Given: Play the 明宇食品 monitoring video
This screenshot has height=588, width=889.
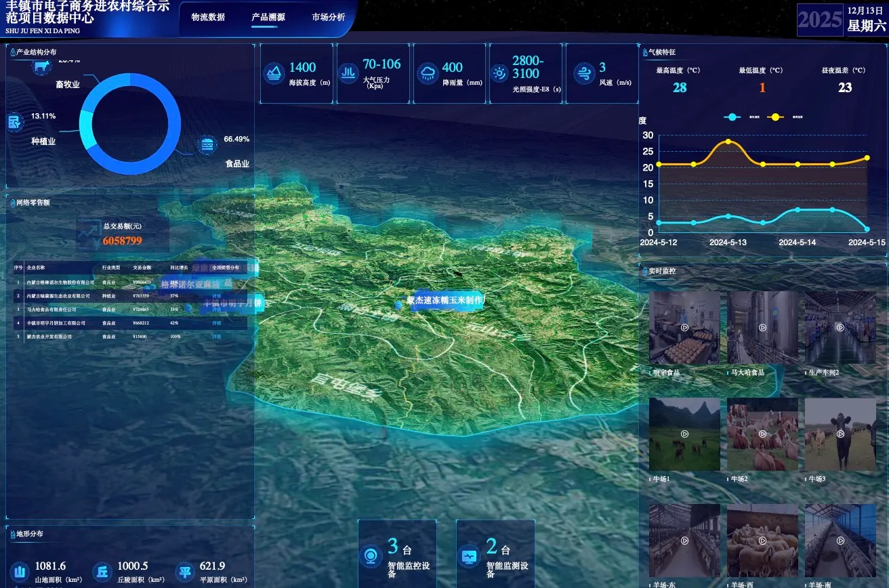Looking at the screenshot, I should 684,328.
